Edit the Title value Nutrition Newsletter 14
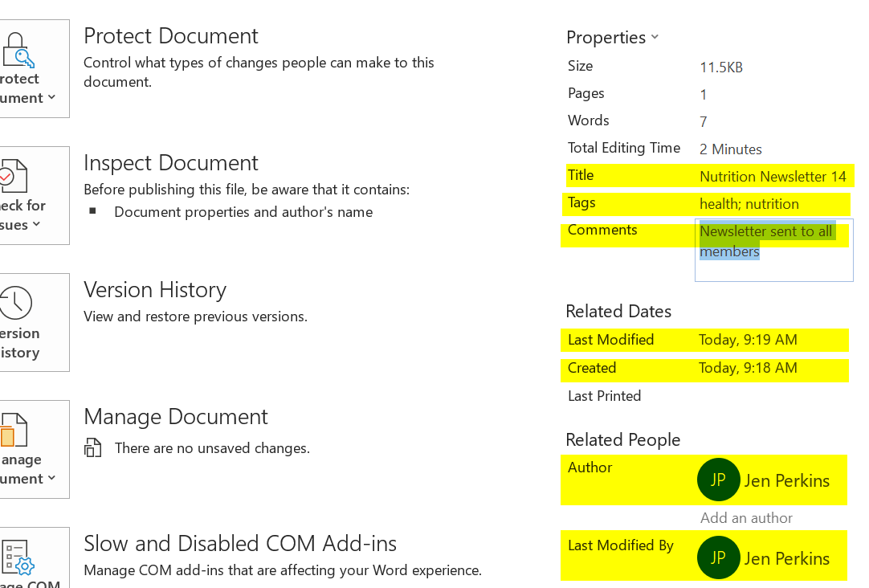This screenshot has height=588, width=869. tap(773, 177)
